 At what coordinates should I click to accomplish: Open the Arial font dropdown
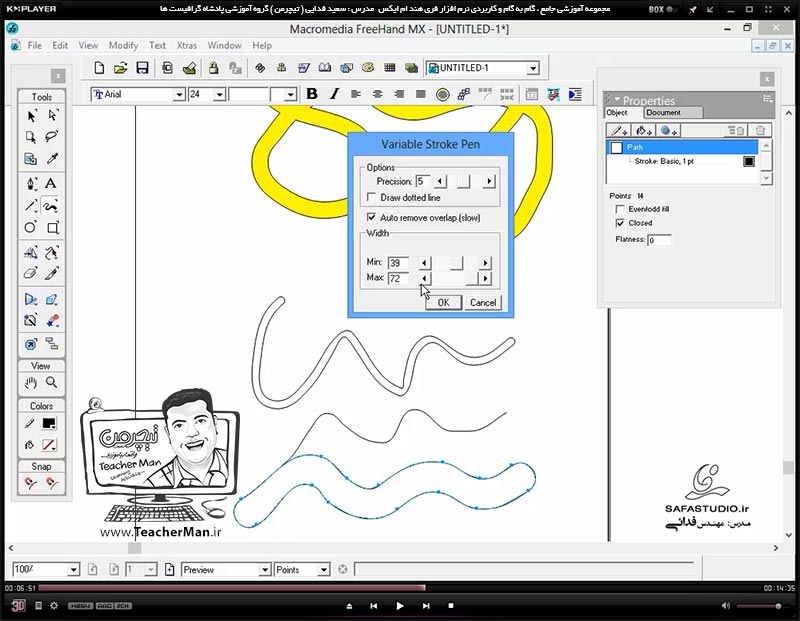point(179,94)
